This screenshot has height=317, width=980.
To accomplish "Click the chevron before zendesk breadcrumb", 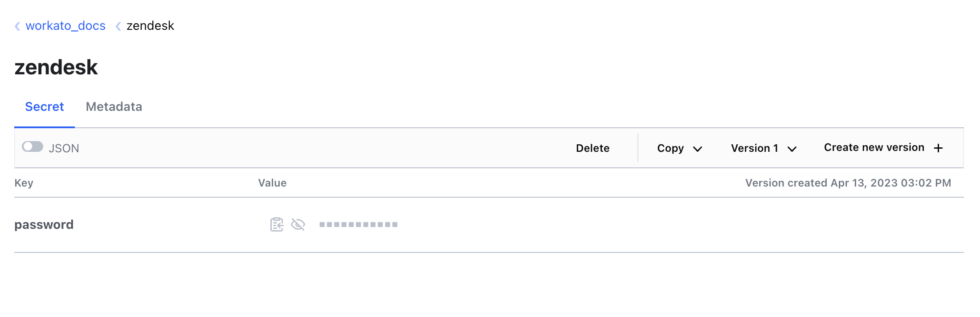I will (118, 26).
